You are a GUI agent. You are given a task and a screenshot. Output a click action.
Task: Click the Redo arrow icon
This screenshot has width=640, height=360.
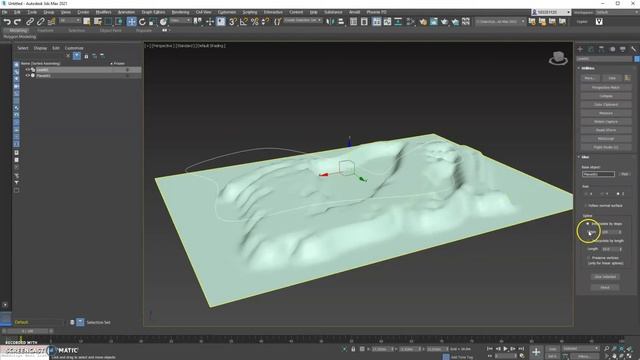(18, 22)
